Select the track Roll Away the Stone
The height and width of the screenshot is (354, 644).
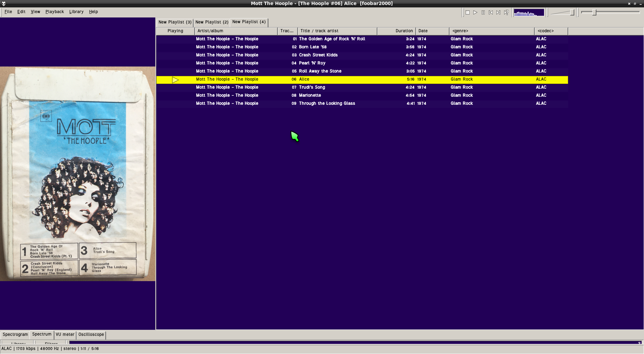[x=362, y=71]
